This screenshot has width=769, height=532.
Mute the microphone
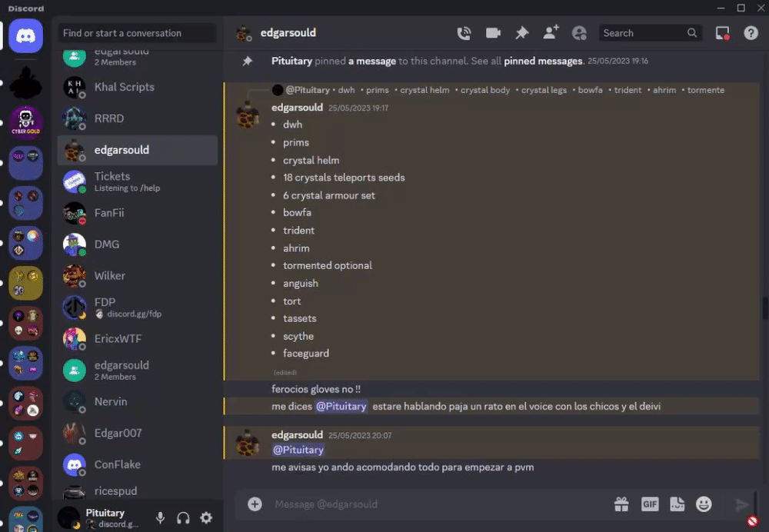tap(160, 518)
